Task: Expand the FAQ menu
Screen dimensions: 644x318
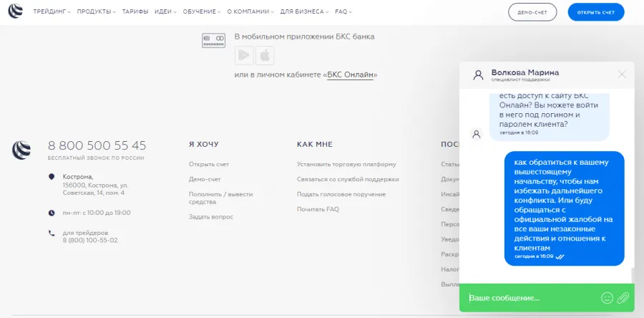Action: click(343, 12)
